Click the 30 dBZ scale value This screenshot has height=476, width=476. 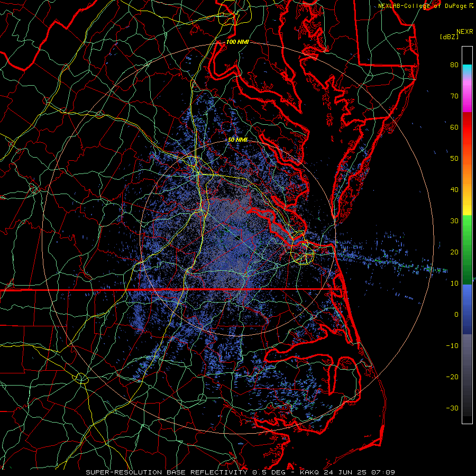(x=454, y=221)
